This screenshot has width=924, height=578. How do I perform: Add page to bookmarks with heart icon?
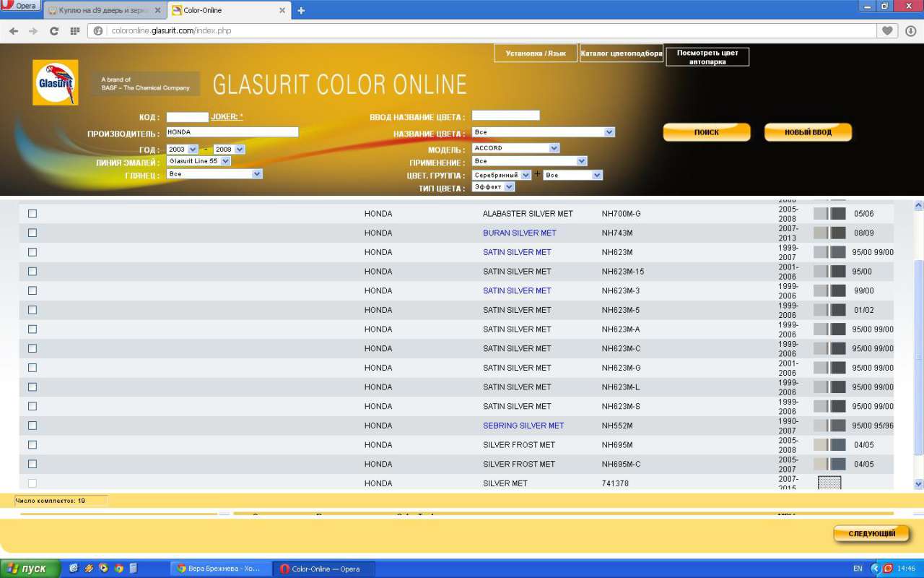(x=887, y=31)
